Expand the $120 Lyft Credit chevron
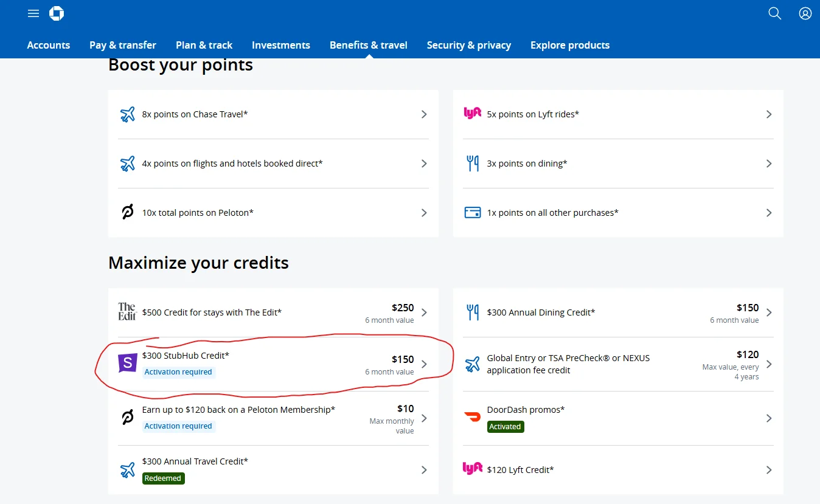The width and height of the screenshot is (820, 504). (x=768, y=469)
